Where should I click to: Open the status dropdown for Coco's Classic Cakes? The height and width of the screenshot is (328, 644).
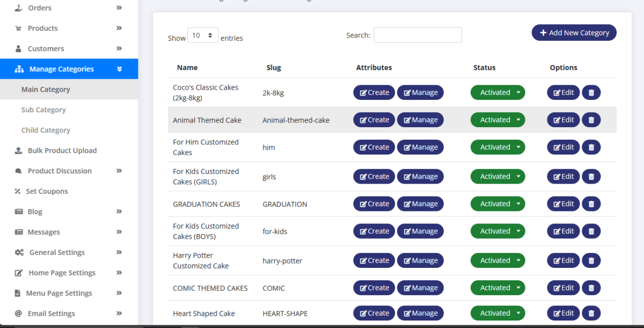[497, 93]
